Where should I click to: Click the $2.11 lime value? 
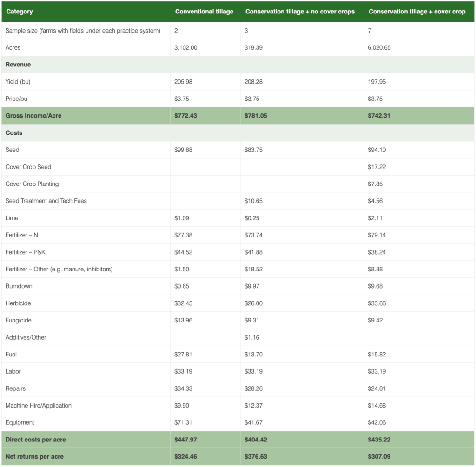(375, 218)
